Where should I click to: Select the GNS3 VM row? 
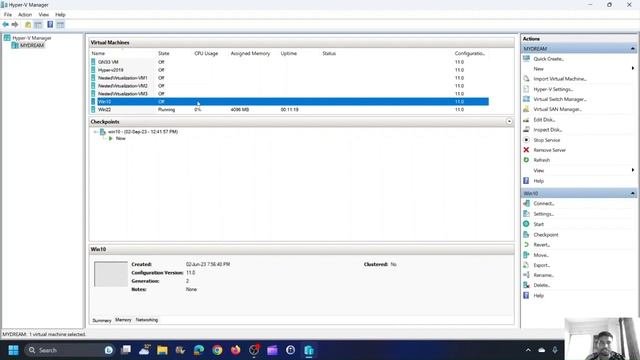pyautogui.click(x=289, y=62)
